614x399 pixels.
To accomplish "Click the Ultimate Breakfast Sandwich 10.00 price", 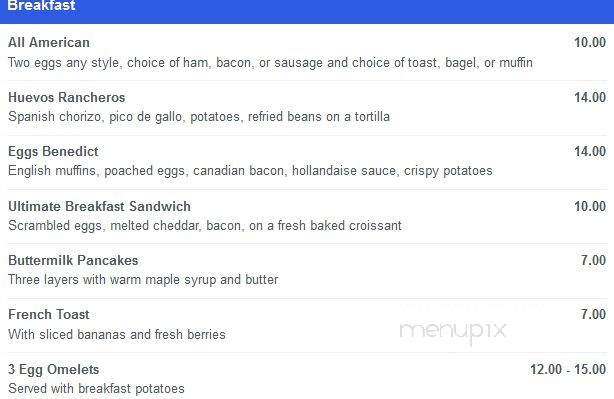I will pos(590,206).
